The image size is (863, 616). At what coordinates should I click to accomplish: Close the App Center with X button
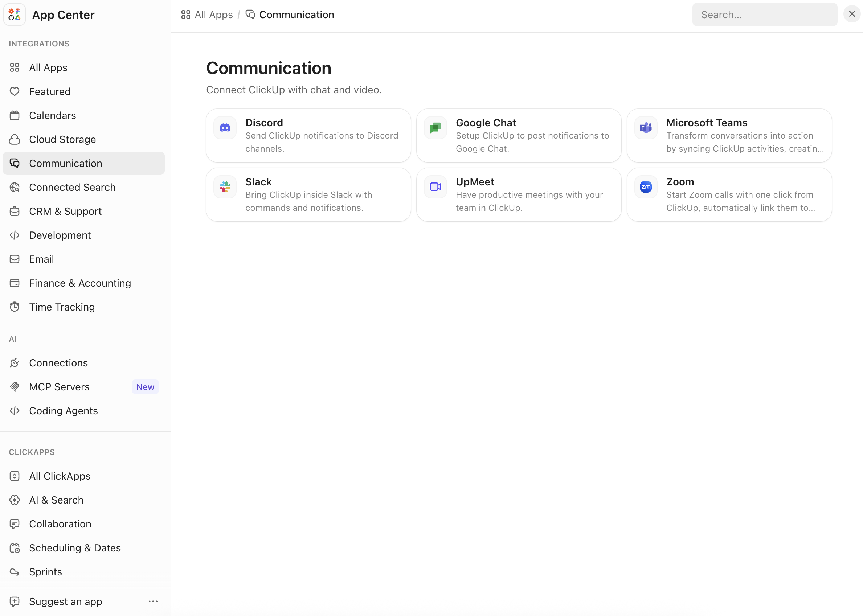coord(852,14)
